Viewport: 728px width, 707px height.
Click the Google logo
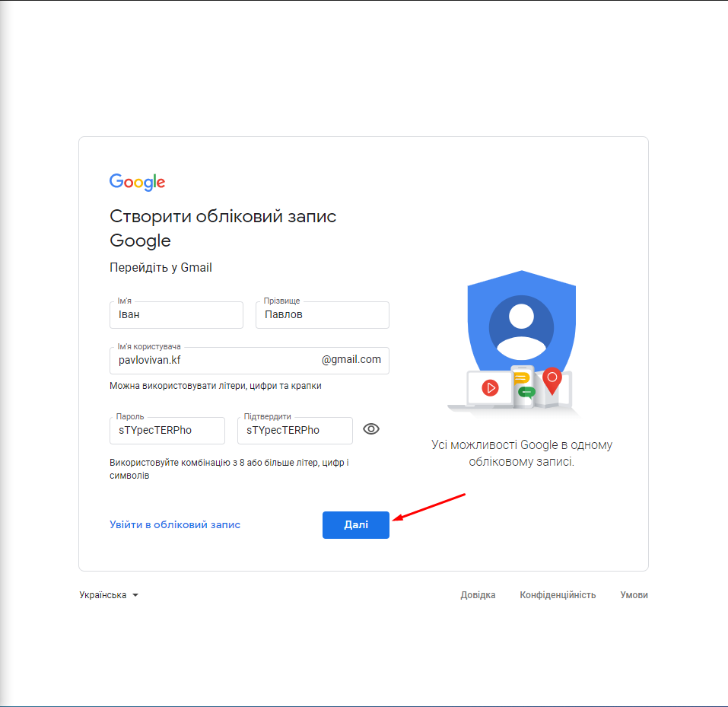(138, 182)
